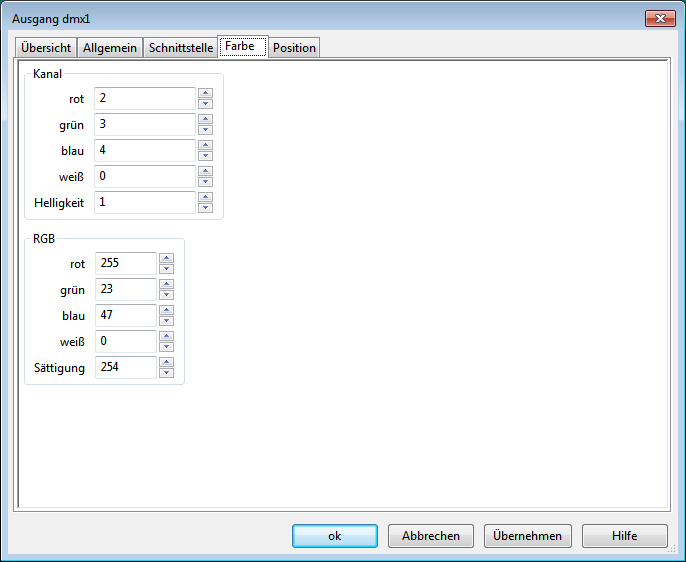Viewport: 686px width, 562px height.
Task: Decrease the Kanal grün value with down arrow
Action: point(205,130)
